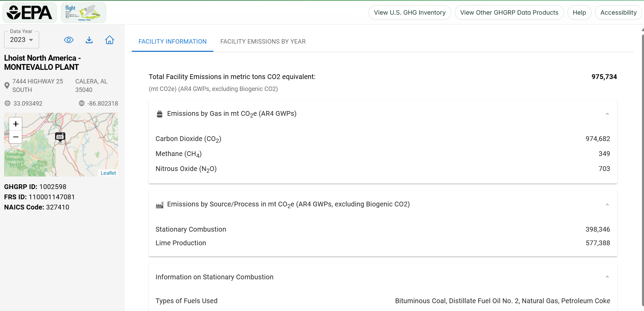Go to home via house icon
644x311 pixels.
point(110,40)
